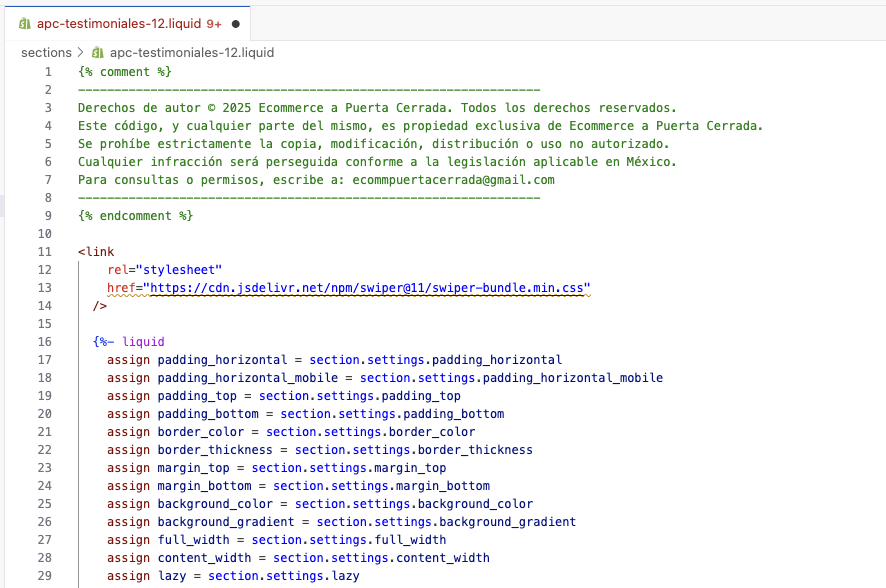Click the {%- liquid opening tag
886x588 pixels.
point(128,342)
